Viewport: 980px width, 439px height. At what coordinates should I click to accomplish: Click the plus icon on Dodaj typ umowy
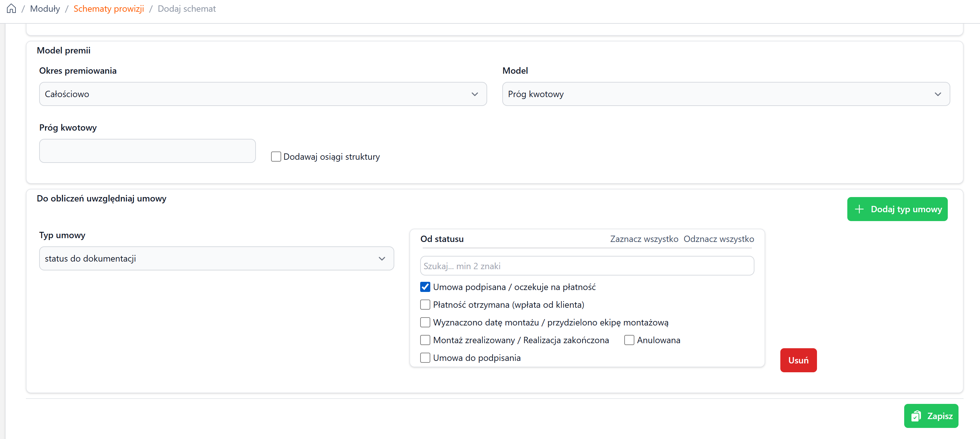tap(859, 209)
